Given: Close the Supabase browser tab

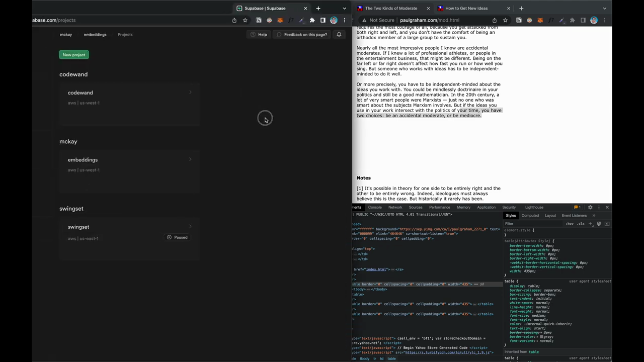Looking at the screenshot, I should [x=305, y=8].
